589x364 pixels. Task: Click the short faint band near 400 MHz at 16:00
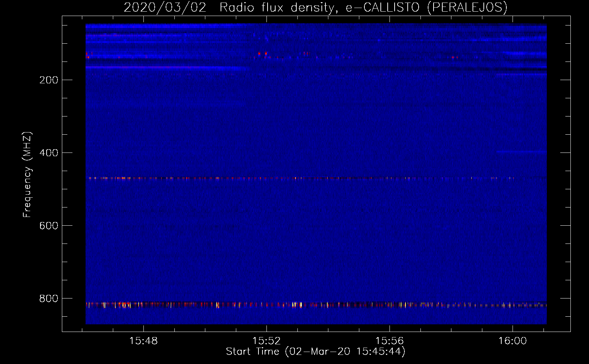click(x=522, y=152)
